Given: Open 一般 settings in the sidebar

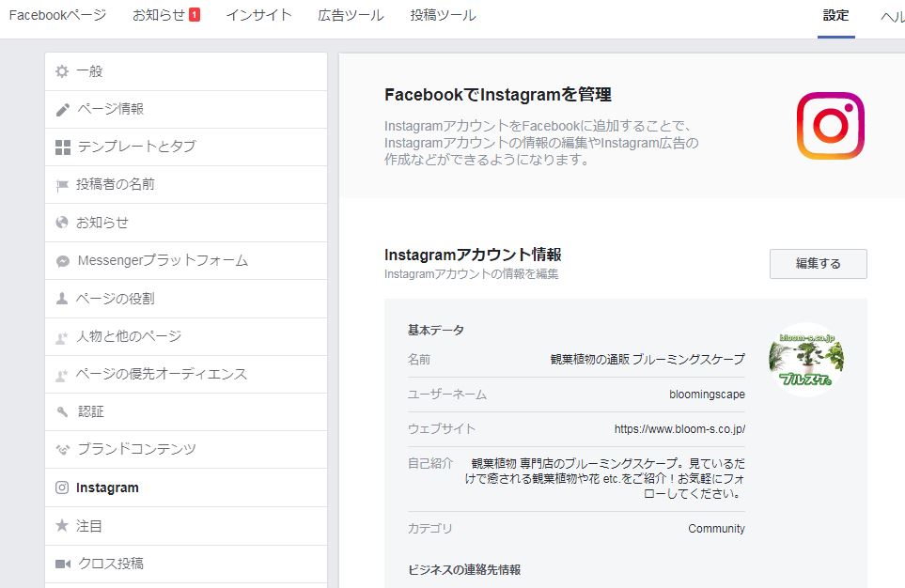Looking at the screenshot, I should click(x=186, y=71).
